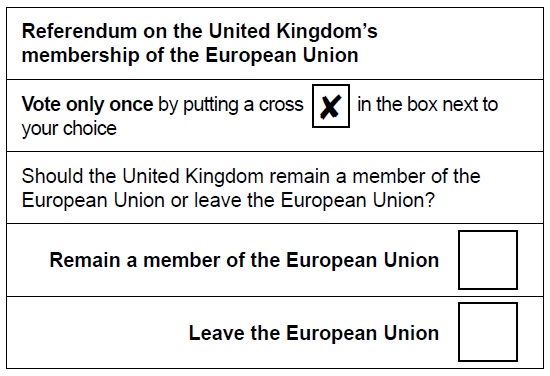Click 'Should the United Kingdom' question opening
The height and width of the screenshot is (376, 550).
(x=142, y=176)
